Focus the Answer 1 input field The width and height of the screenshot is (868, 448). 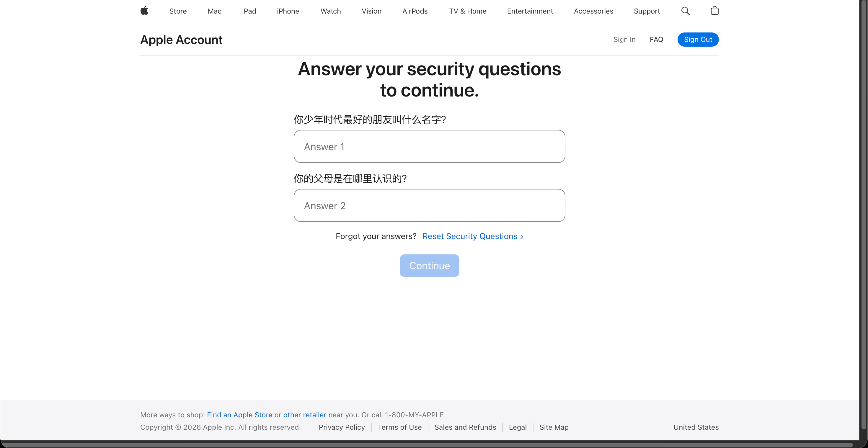429,146
